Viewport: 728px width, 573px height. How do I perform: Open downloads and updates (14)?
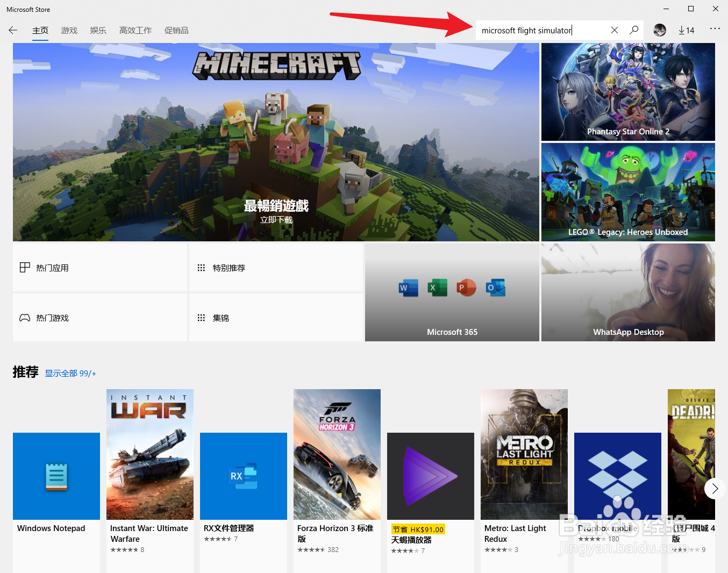[687, 31]
